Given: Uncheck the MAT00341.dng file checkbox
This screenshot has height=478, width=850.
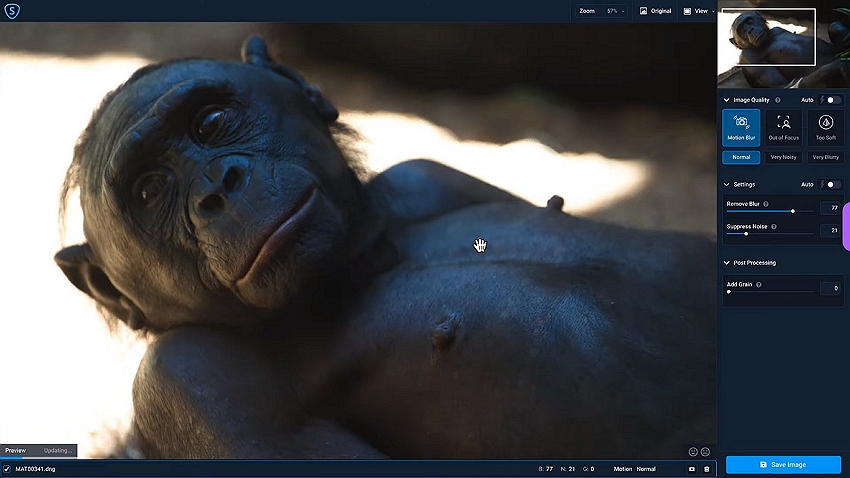Looking at the screenshot, I should [7, 469].
